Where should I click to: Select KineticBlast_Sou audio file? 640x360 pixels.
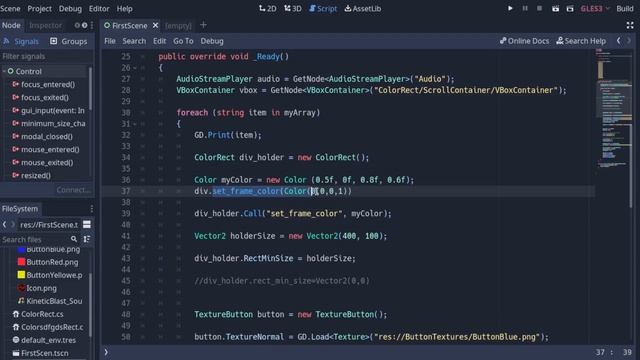click(x=50, y=301)
